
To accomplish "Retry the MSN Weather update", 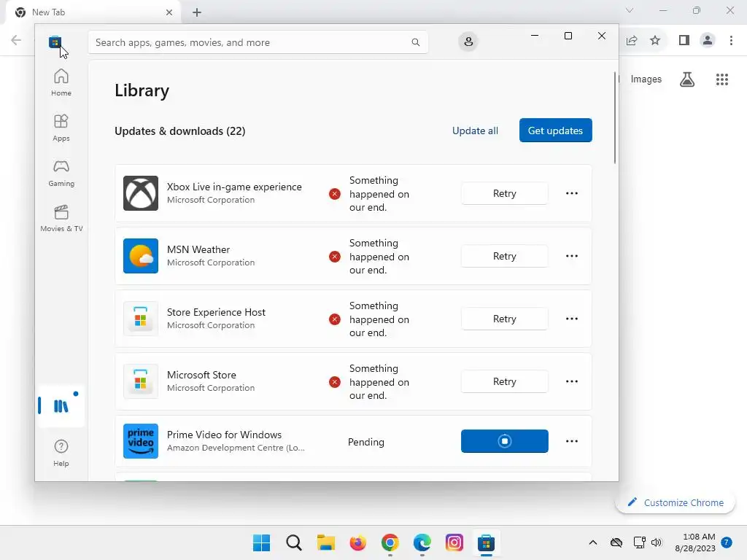I will tap(505, 256).
